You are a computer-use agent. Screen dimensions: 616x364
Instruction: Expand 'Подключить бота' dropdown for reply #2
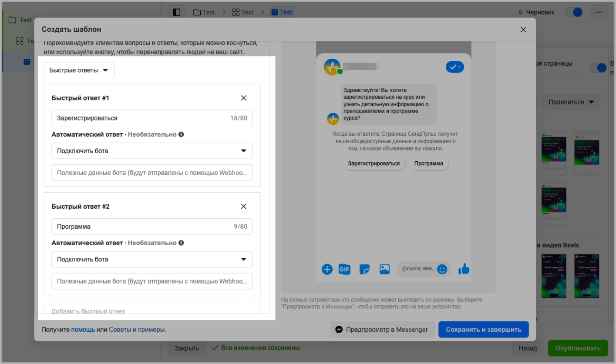pos(152,259)
